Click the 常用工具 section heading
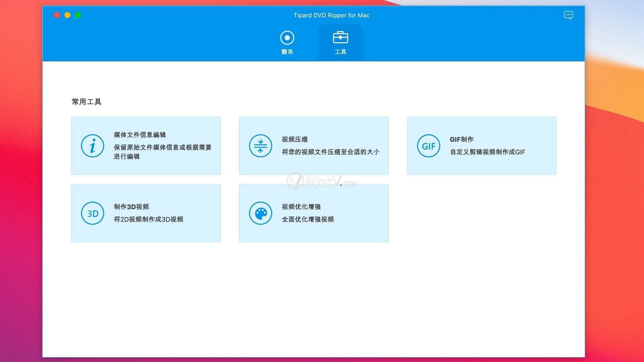This screenshot has height=362, width=644. [87, 102]
